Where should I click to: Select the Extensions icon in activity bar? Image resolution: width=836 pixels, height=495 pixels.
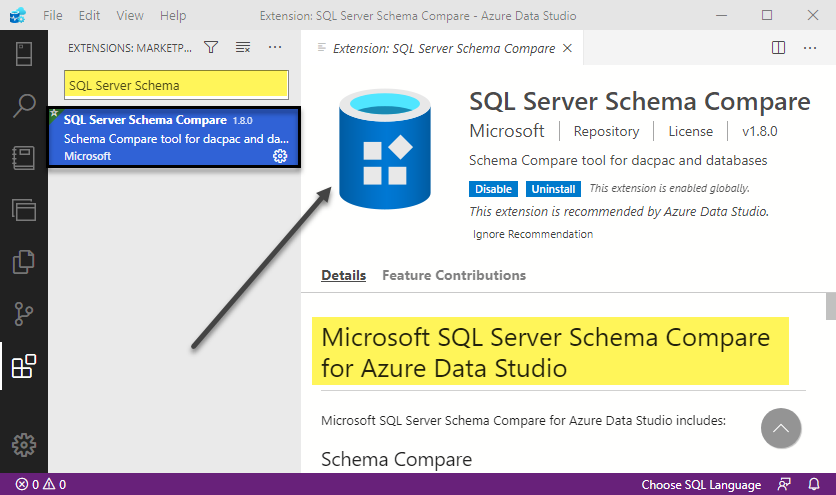coord(23,366)
